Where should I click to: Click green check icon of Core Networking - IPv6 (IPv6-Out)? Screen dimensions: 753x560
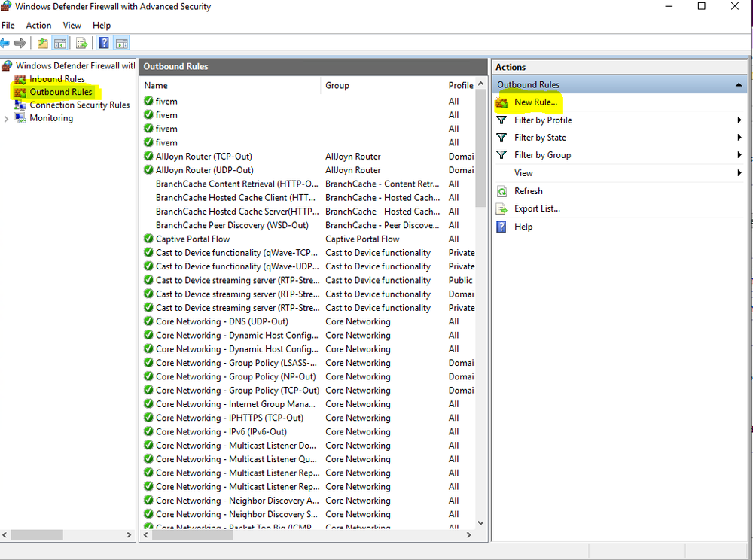click(148, 431)
